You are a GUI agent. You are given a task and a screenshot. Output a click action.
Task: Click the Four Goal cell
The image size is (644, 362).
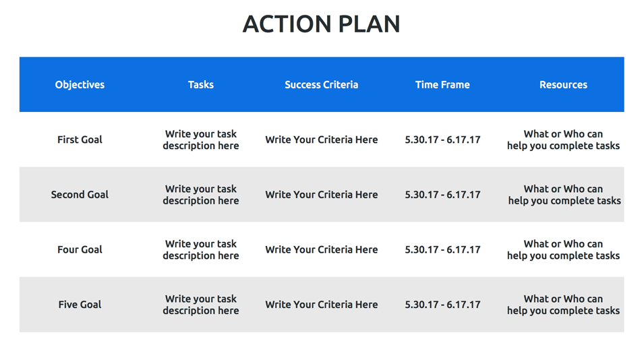pyautogui.click(x=80, y=249)
